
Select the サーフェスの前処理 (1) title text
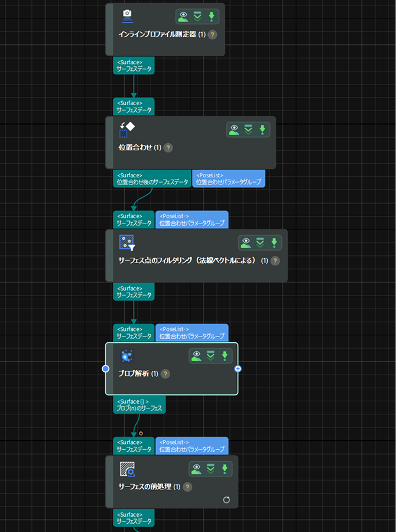150,487
